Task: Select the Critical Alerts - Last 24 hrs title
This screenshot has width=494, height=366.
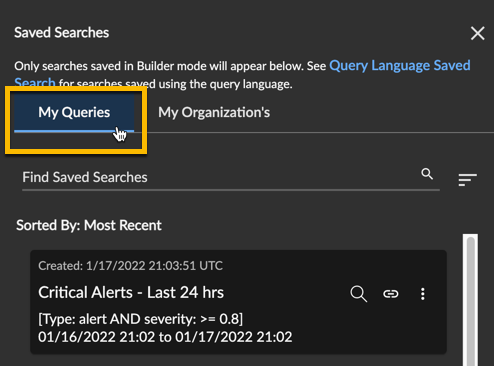Action: [131, 292]
